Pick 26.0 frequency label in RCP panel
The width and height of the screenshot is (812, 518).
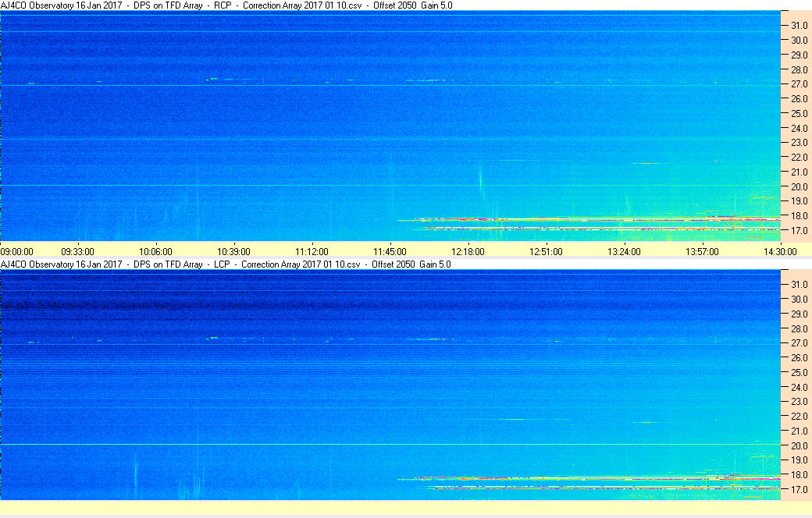[799, 99]
